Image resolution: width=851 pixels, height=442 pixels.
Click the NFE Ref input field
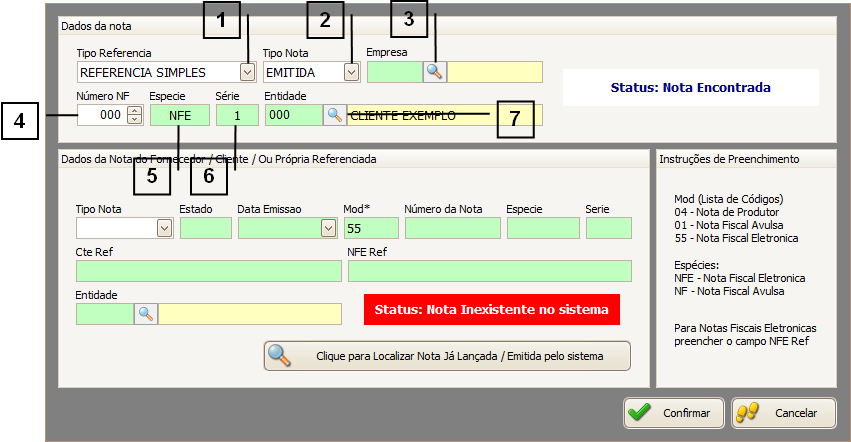coord(489,271)
